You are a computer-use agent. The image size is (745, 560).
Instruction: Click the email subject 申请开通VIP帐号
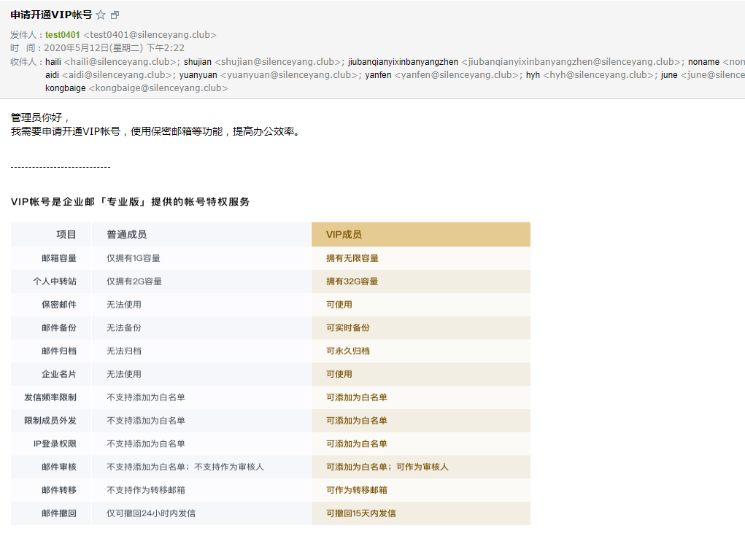(x=51, y=15)
